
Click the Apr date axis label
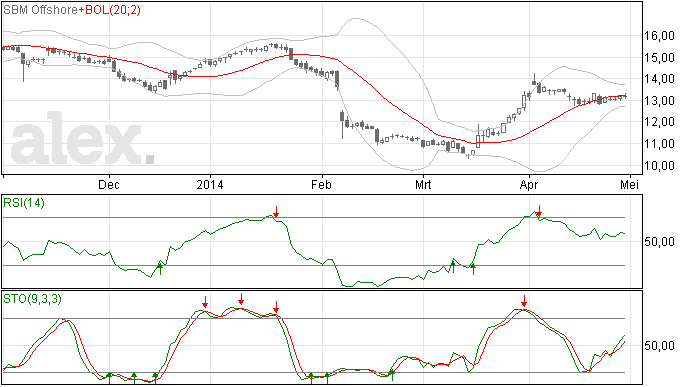pos(529,184)
